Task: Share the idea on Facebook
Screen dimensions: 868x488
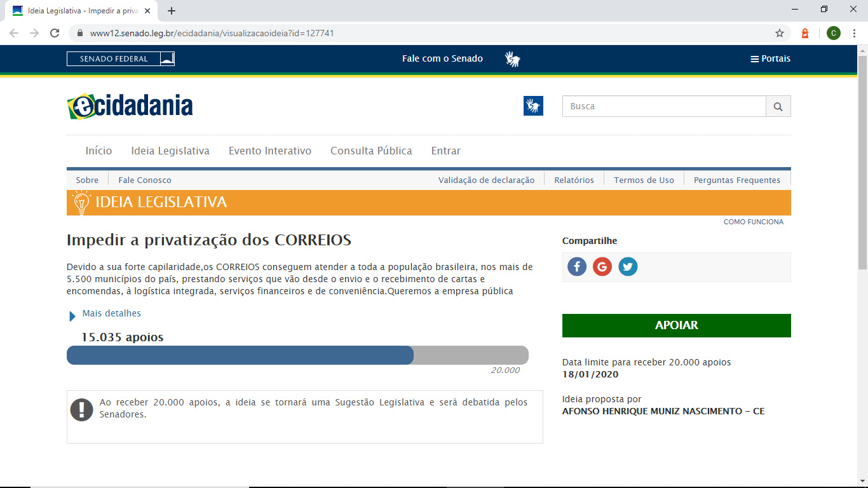Action: [x=577, y=267]
